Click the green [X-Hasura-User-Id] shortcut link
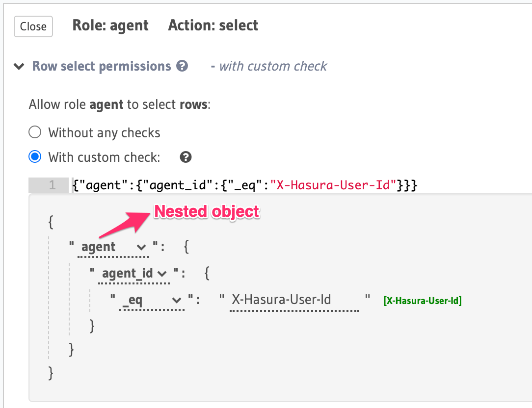This screenshot has width=532, height=408. [x=422, y=301]
